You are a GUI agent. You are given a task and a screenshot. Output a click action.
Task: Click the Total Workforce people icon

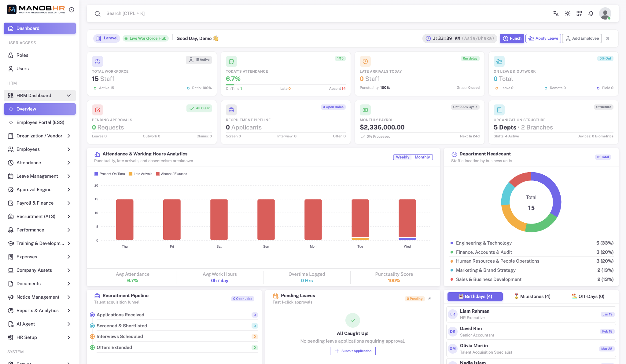[98, 61]
